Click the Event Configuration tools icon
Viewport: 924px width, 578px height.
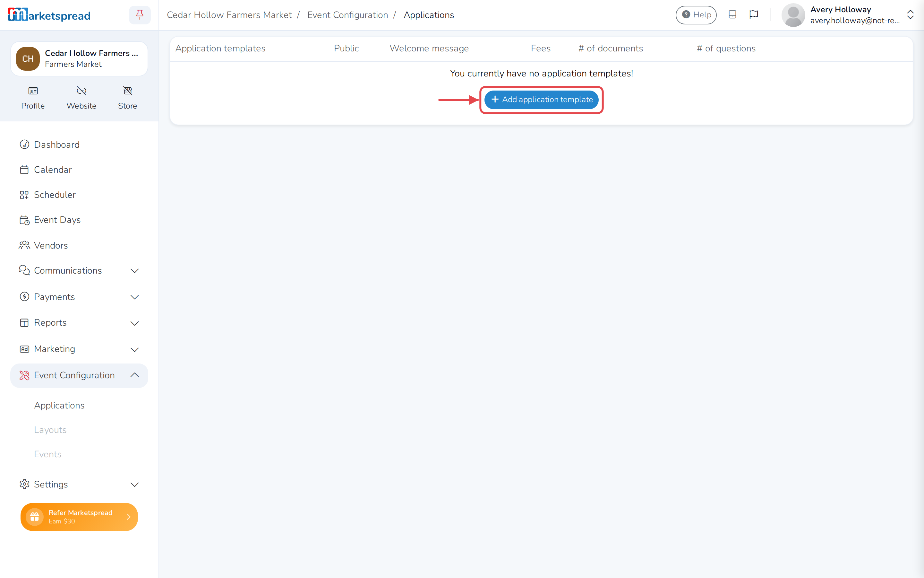pyautogui.click(x=24, y=375)
